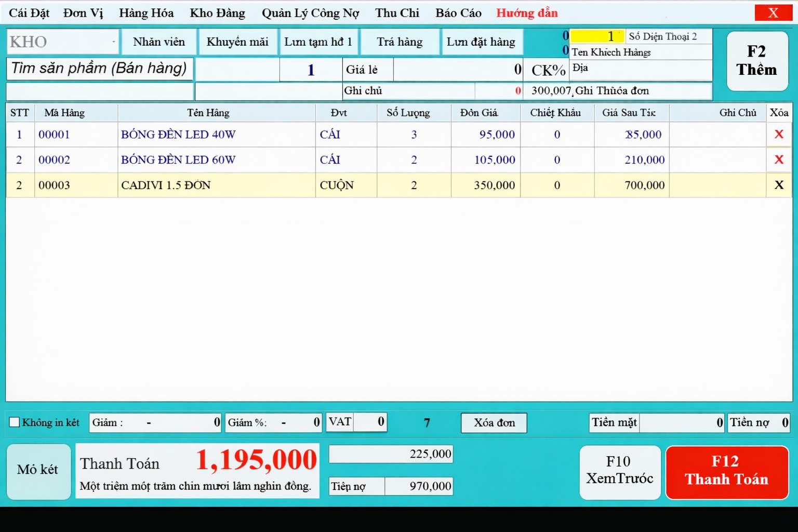Viewport: 798px width, 532px height.
Task: Click the Trả hàng button
Action: [x=400, y=42]
